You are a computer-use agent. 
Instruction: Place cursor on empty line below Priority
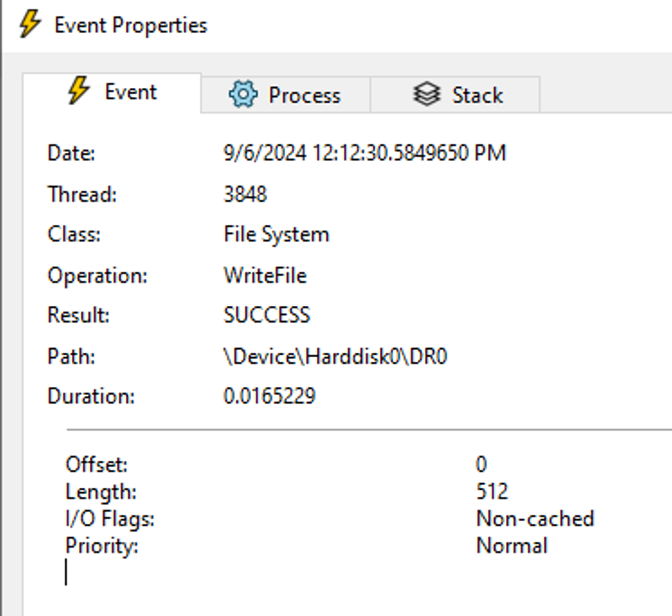[66, 572]
